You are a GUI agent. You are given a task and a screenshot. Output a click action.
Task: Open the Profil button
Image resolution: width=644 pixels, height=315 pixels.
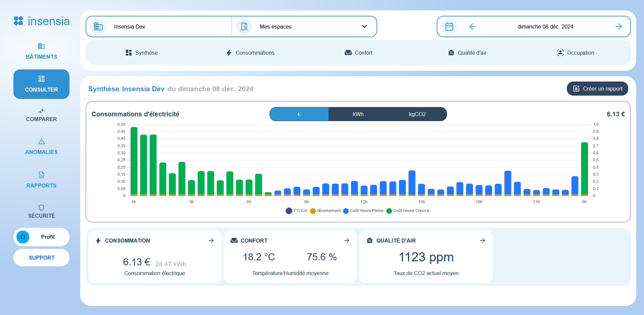click(x=41, y=237)
